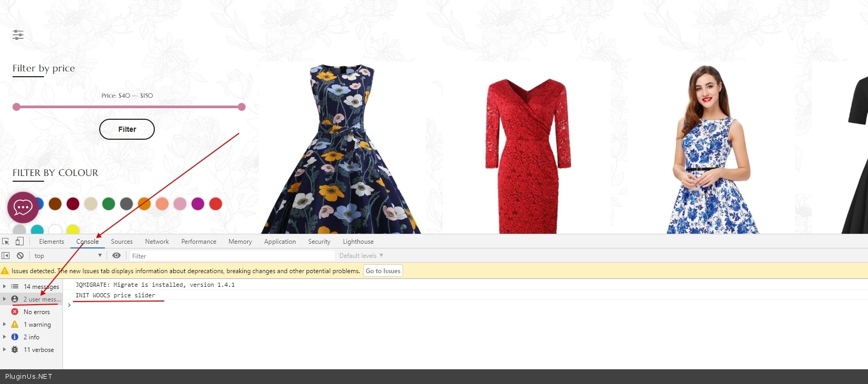Open the Security tab
Viewport: 868px width, 384px height.
point(319,242)
